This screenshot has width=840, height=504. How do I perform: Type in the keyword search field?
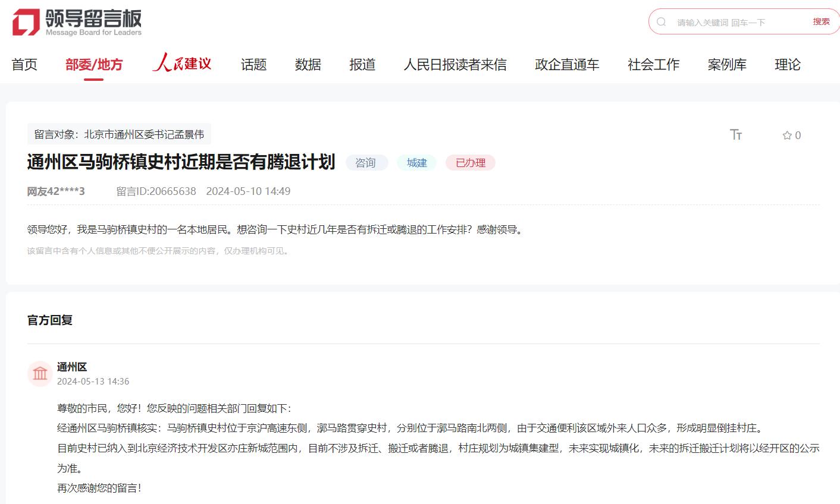pyautogui.click(x=738, y=23)
